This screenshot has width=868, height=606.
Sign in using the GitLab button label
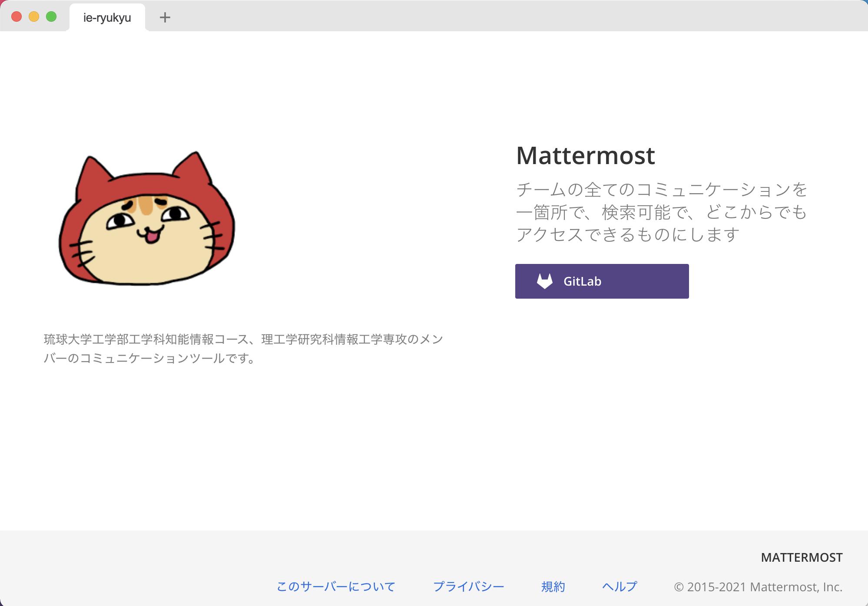[x=582, y=281]
